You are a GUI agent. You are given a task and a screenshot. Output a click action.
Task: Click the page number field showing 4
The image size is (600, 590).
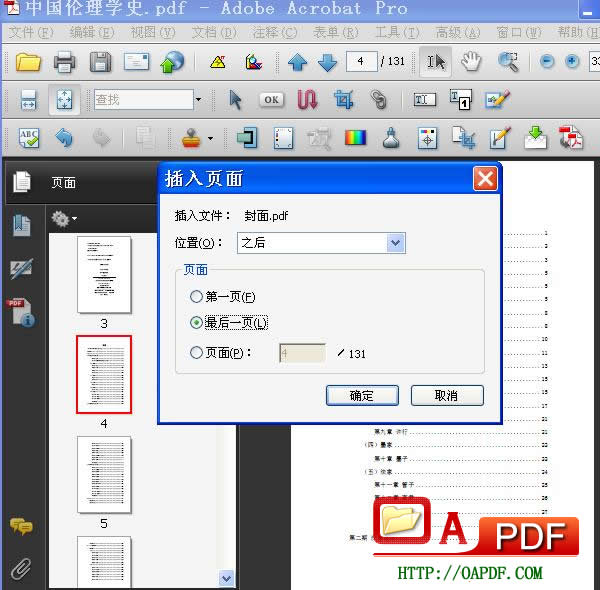[362, 61]
